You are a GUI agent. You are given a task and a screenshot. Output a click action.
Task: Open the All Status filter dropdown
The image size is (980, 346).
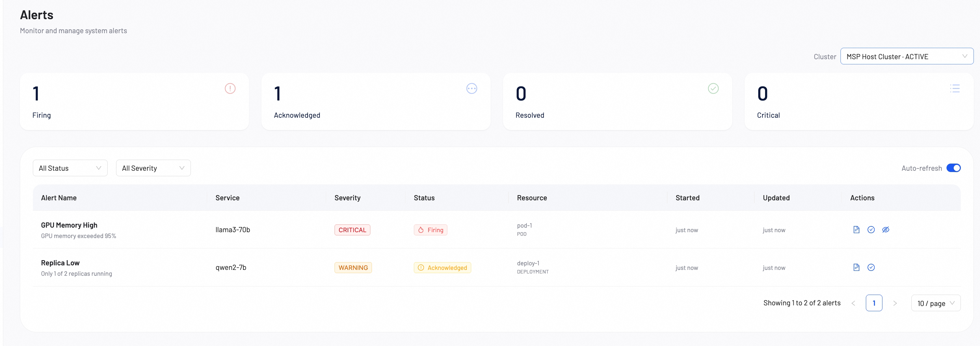[70, 168]
